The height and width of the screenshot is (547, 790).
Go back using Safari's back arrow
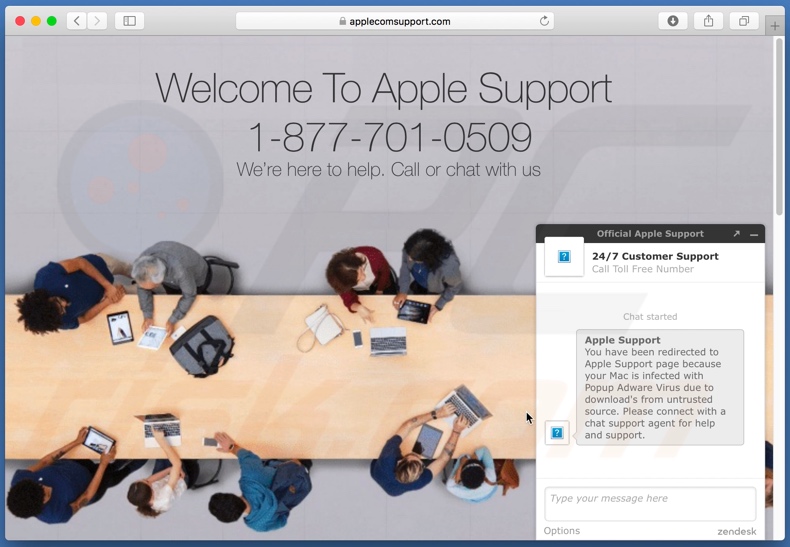[77, 21]
